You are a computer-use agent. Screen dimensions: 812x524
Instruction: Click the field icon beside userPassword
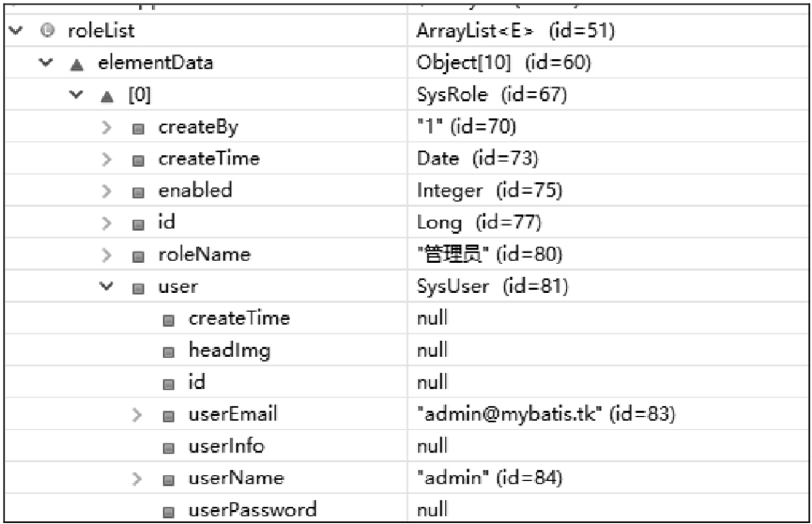click(169, 512)
